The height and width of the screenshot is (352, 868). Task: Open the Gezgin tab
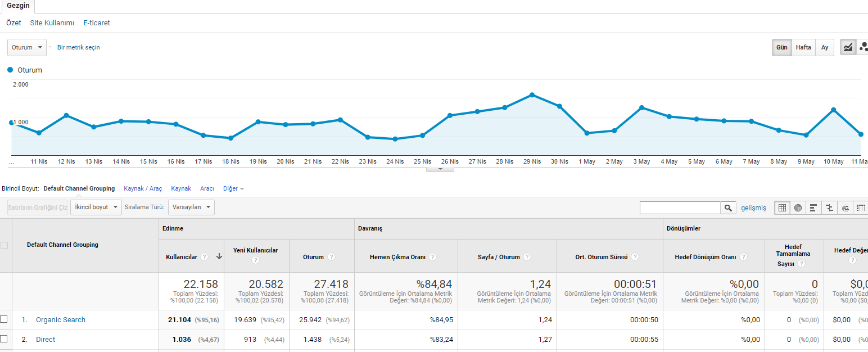[18, 6]
